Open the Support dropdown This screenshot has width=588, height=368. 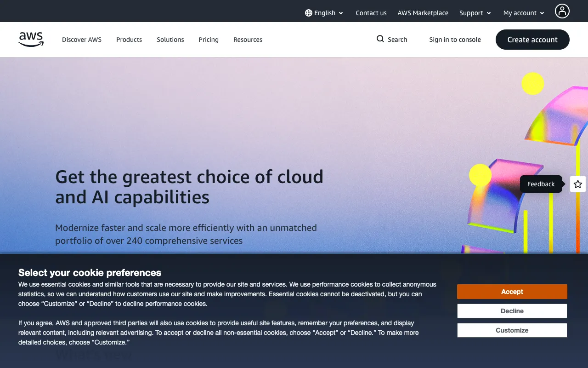click(x=475, y=13)
